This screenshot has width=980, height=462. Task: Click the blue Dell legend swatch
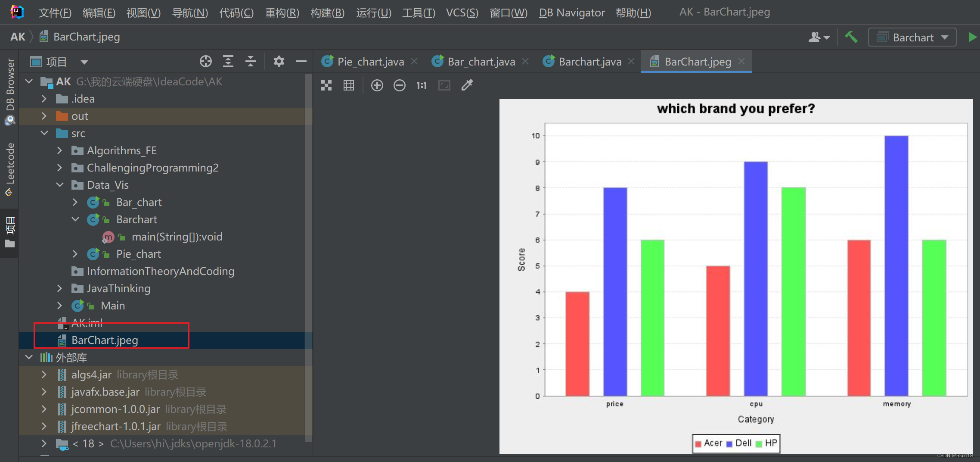coord(729,444)
